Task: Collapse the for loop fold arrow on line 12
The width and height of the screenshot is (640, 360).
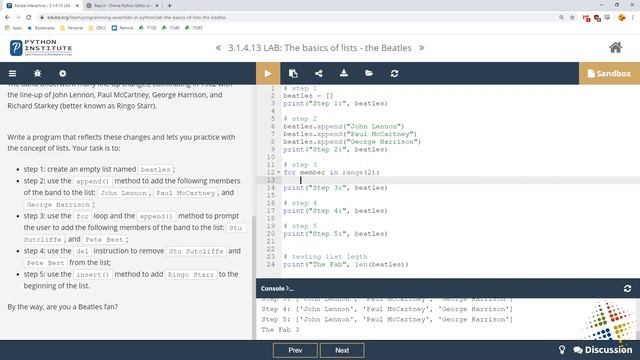Action: 279,172
